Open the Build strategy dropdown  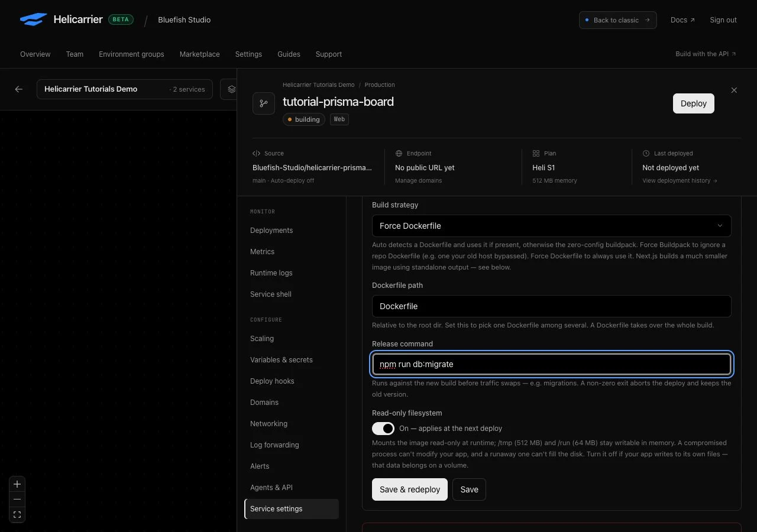coord(551,226)
